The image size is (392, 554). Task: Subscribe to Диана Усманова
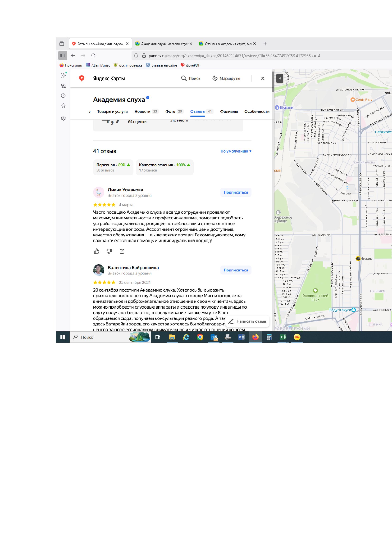click(x=236, y=192)
